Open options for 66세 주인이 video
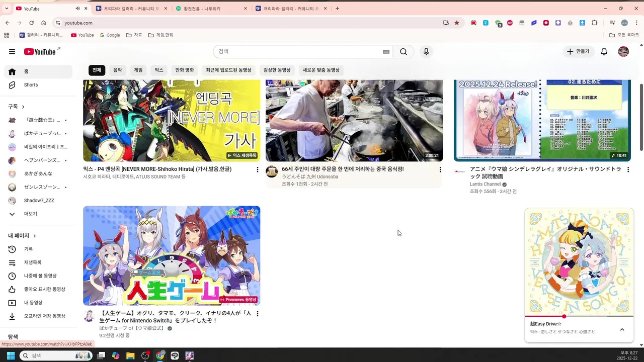Image resolution: width=644 pixels, height=362 pixels. tap(440, 170)
